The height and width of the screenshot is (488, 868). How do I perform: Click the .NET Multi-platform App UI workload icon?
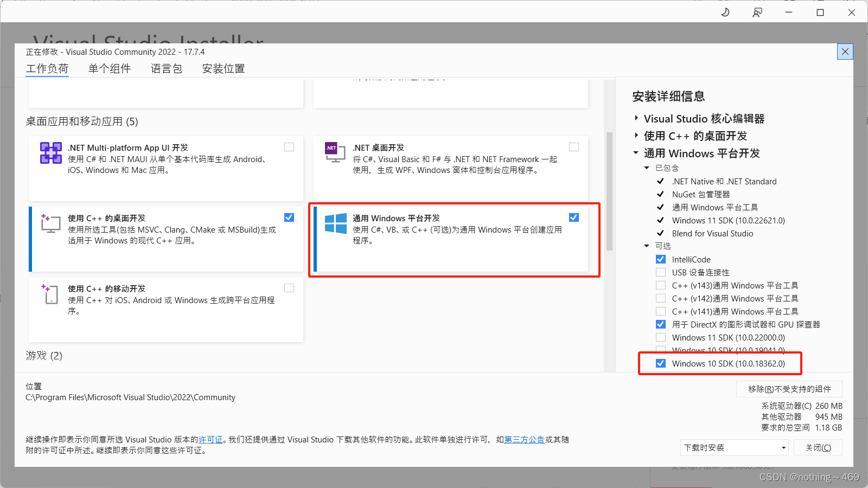pyautogui.click(x=50, y=153)
